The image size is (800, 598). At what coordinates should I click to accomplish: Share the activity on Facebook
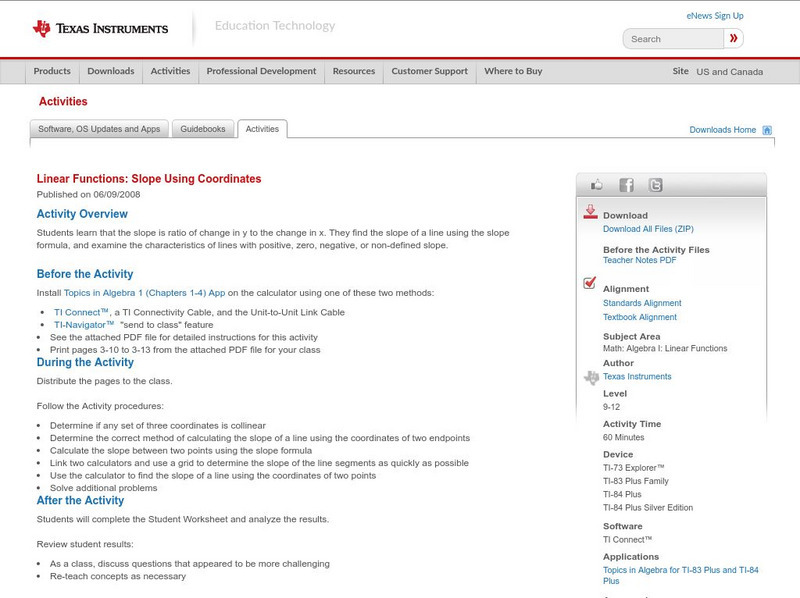(x=626, y=185)
